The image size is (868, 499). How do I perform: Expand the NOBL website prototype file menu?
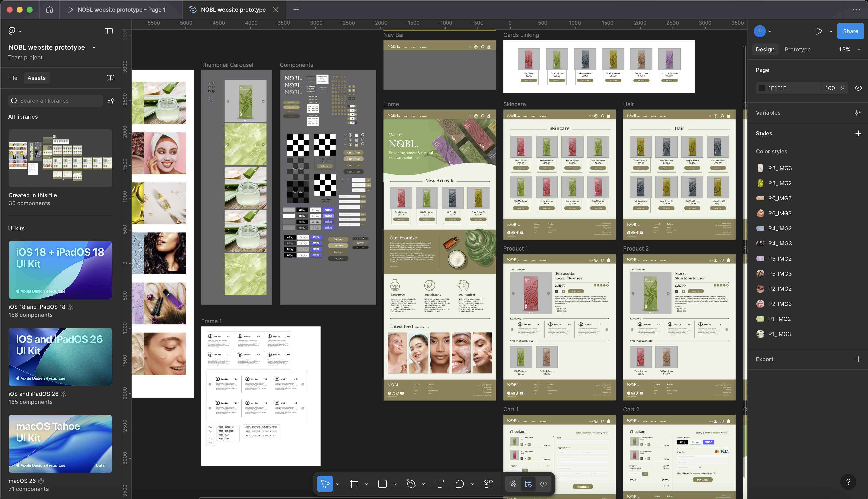click(94, 47)
